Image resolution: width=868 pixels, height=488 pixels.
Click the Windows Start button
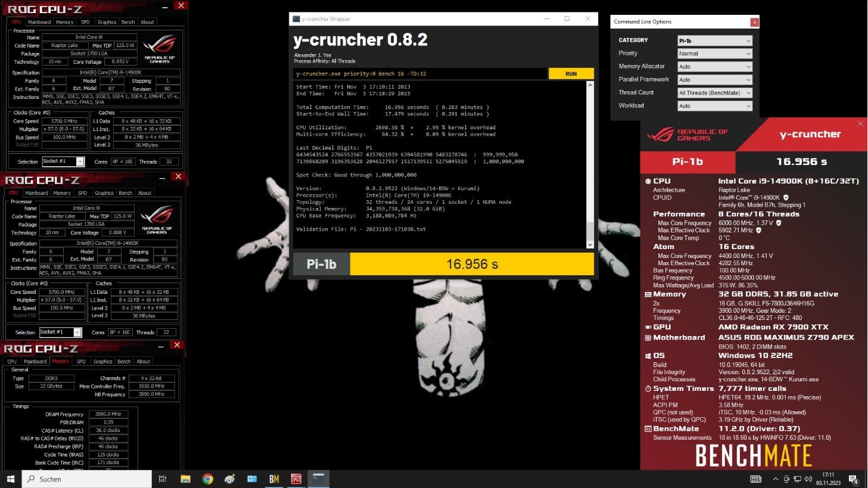[11, 478]
